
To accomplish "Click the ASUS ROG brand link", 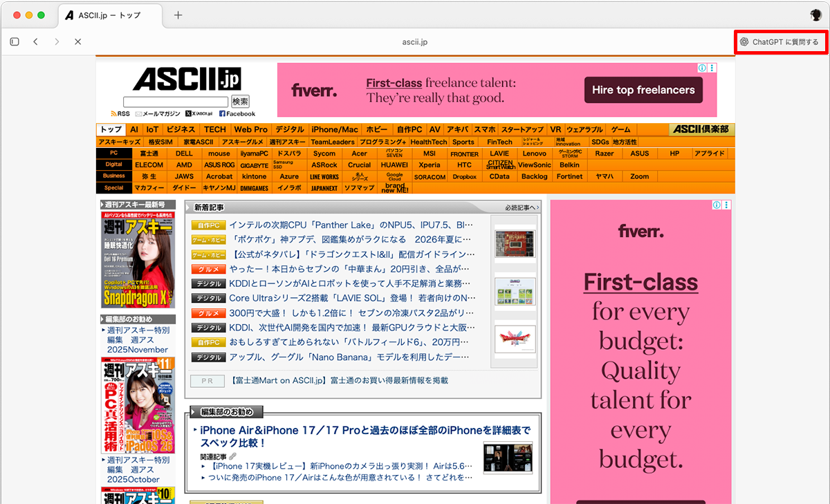I will 219,165.
